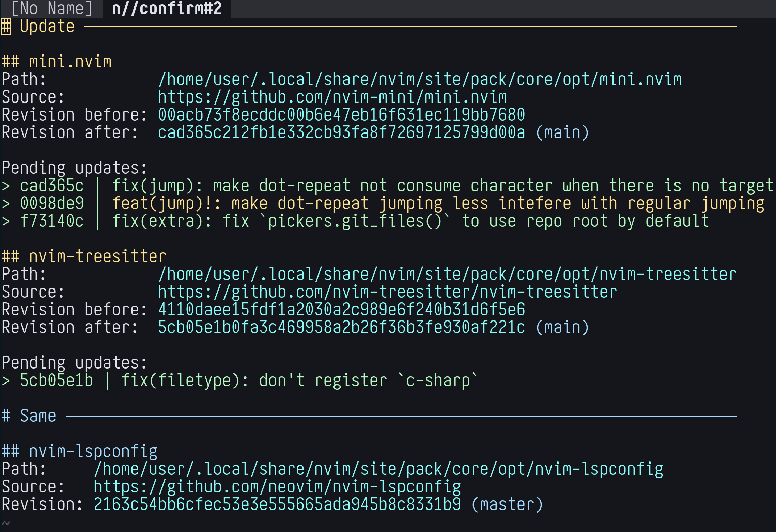776x532 pixels.
Task: Fold the nvim-treesitter plugin heading
Action: point(97,256)
